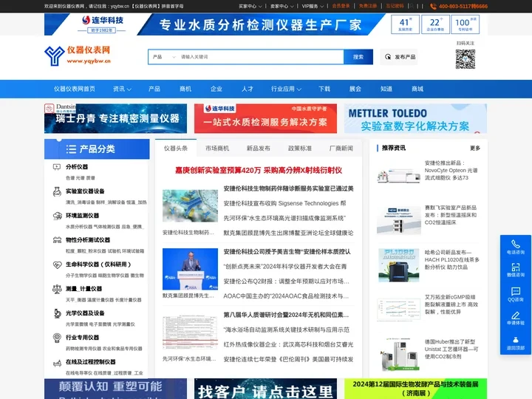Click the 行业专用仪器 bulb icon
This screenshot has width=532, height=399.
point(57,338)
